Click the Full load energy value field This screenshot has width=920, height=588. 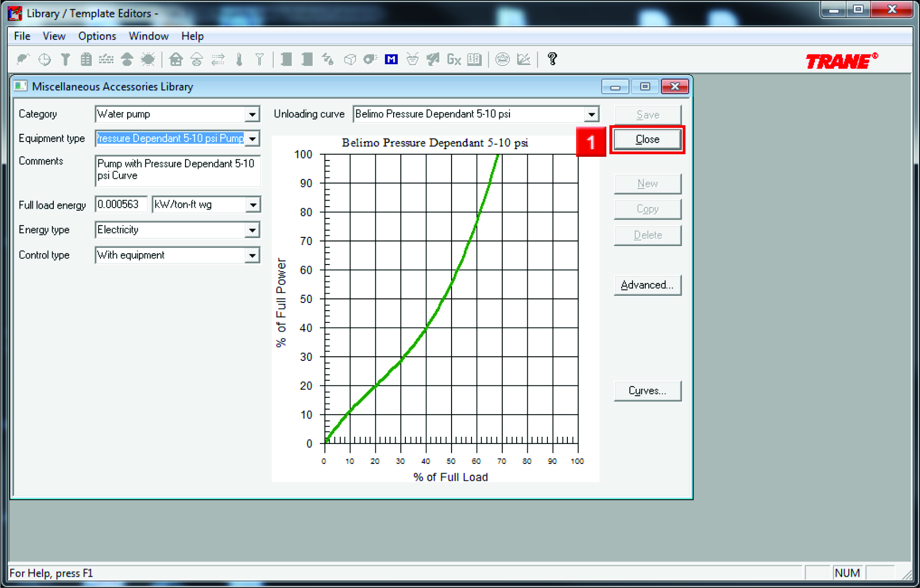121,205
